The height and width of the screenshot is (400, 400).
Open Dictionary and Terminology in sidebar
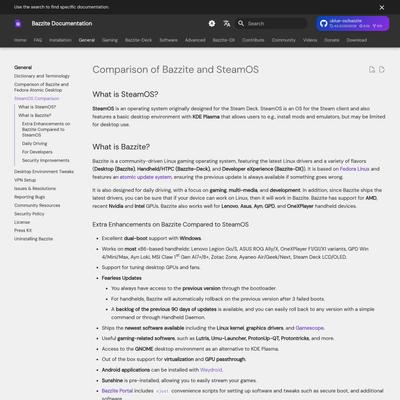(42, 76)
